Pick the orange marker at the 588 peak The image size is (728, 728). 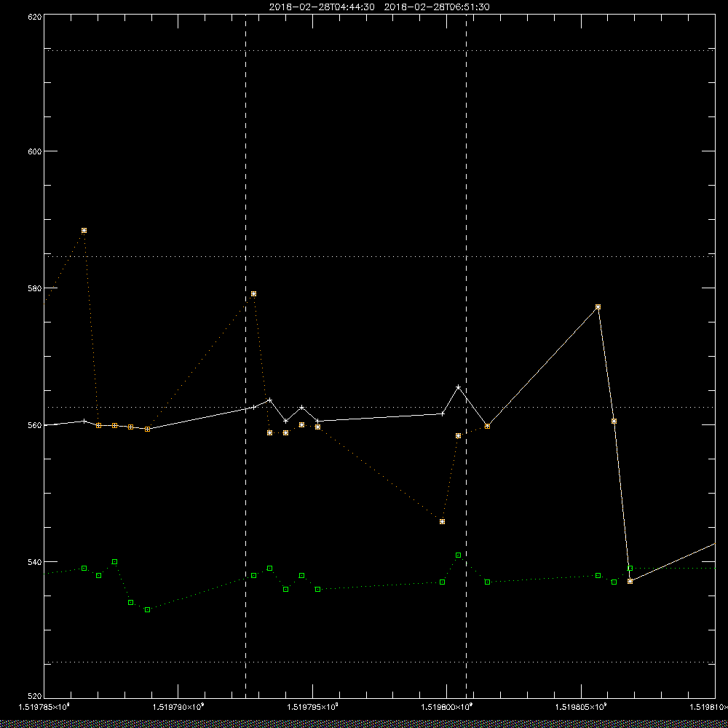(x=84, y=230)
